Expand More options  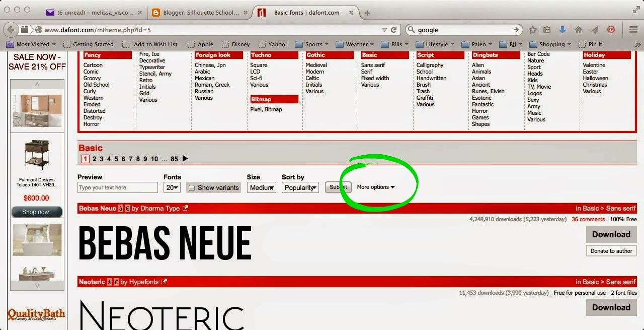[x=376, y=187]
